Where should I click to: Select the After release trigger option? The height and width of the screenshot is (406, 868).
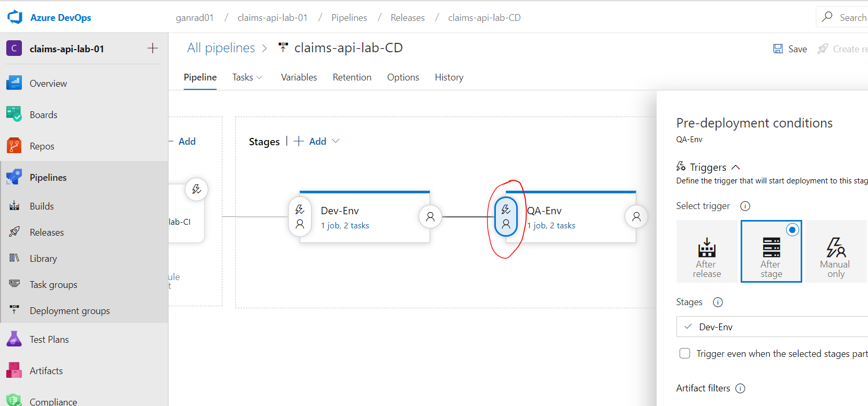click(707, 251)
